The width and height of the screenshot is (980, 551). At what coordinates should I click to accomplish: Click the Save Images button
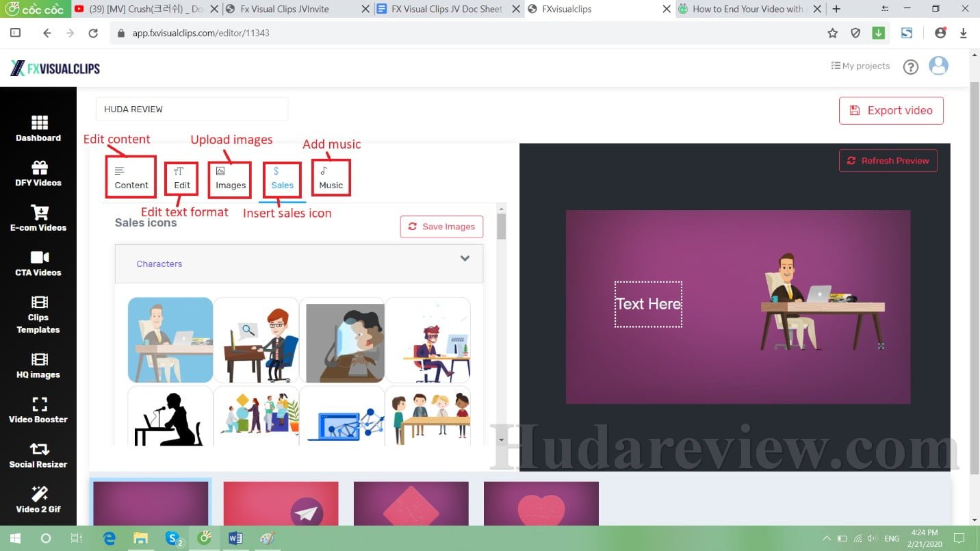(x=441, y=227)
